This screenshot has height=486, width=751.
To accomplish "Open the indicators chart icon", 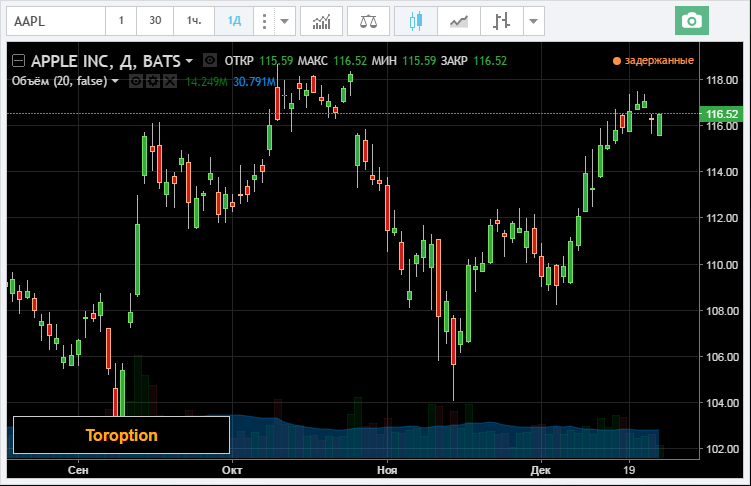I will pos(321,21).
